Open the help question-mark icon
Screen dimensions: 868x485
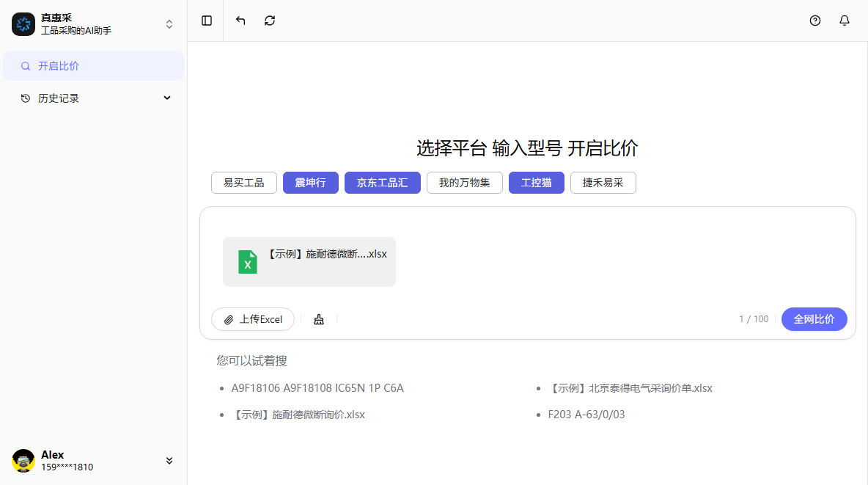[x=814, y=21]
